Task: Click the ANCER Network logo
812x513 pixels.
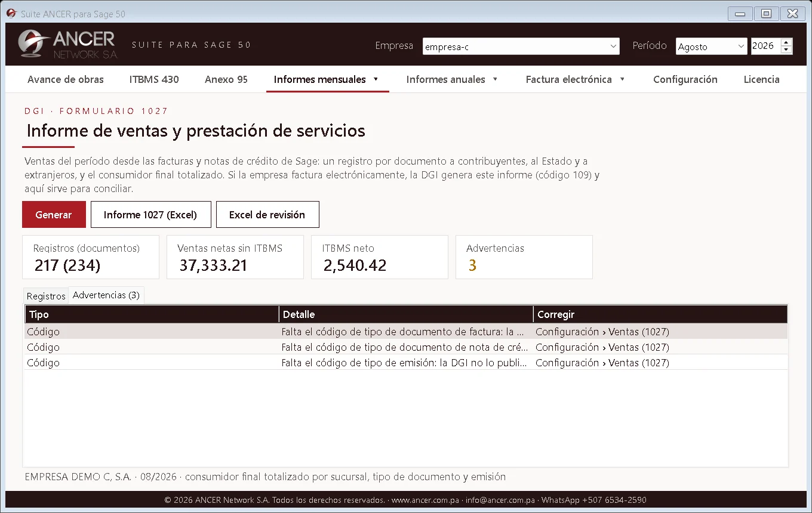Action: (x=67, y=45)
